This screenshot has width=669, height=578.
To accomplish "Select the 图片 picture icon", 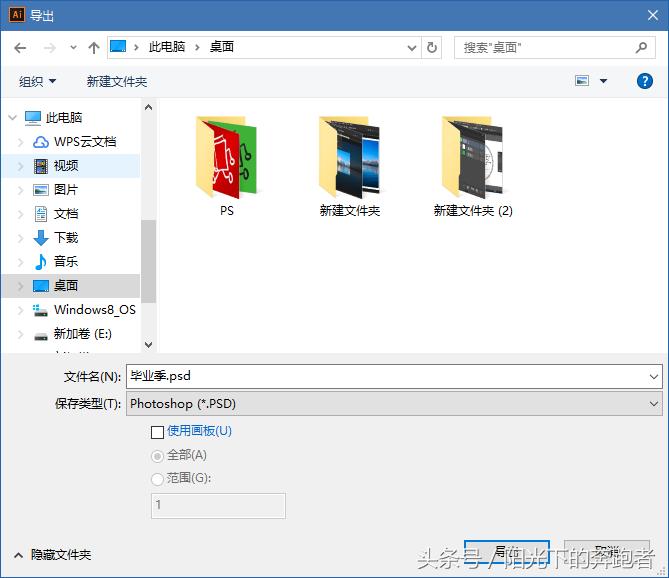I will tap(41, 190).
